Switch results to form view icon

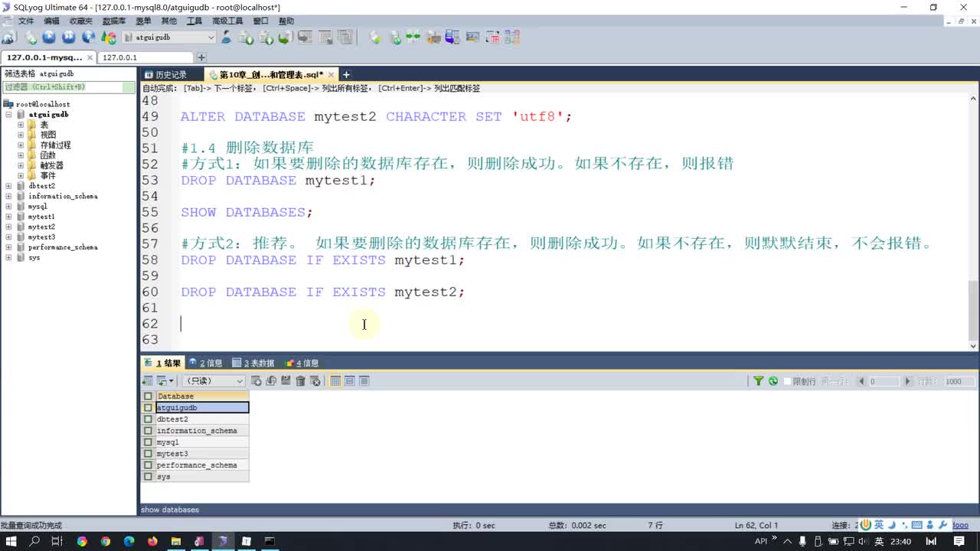(x=350, y=381)
